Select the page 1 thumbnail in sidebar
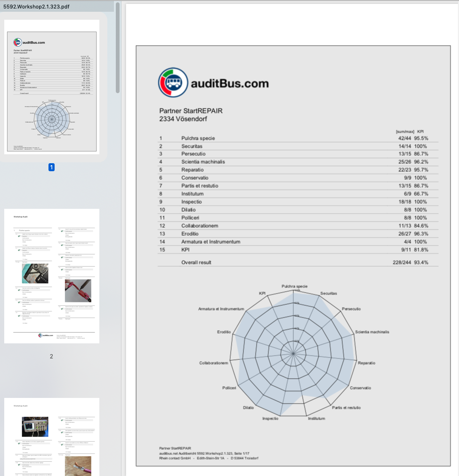459x476 pixels. pos(52,87)
